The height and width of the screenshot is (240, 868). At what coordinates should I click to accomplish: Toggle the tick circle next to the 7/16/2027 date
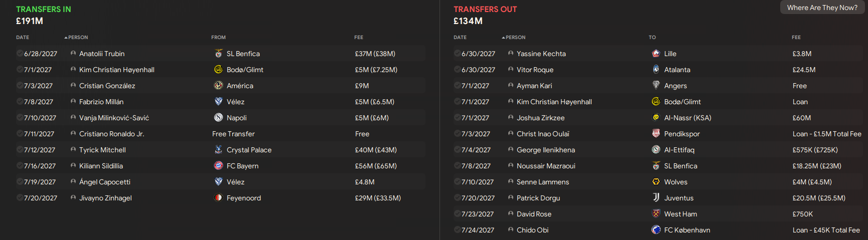pyautogui.click(x=20, y=165)
